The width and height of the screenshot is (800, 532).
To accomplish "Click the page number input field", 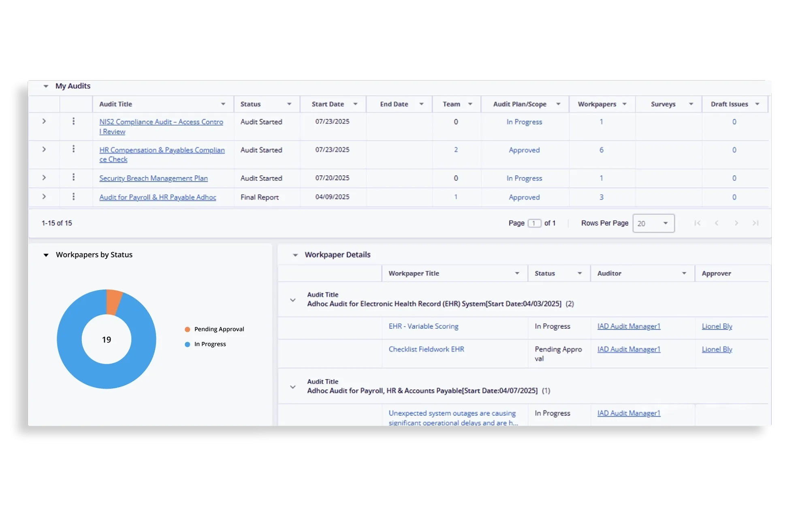I will click(534, 223).
